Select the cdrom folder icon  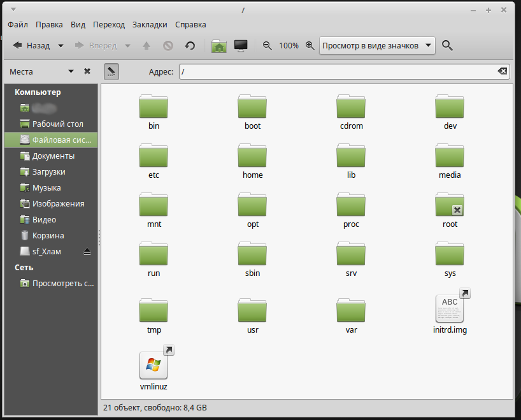[351, 106]
